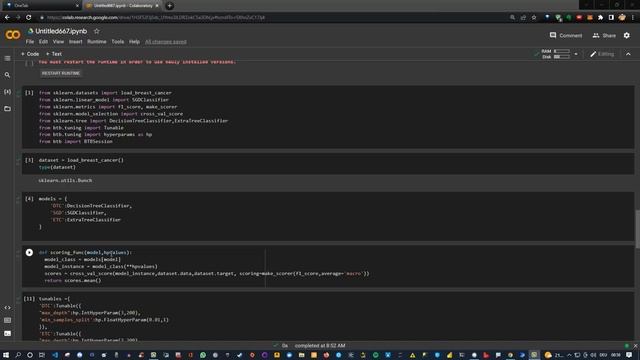Screen dimensions: 640x360
Task: Open the Chrome three-dot menu
Action: 633,18
